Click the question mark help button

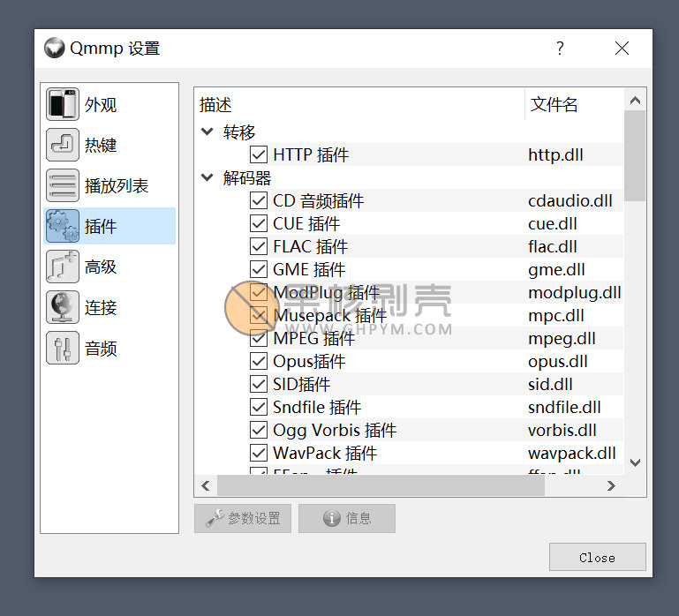(x=560, y=49)
